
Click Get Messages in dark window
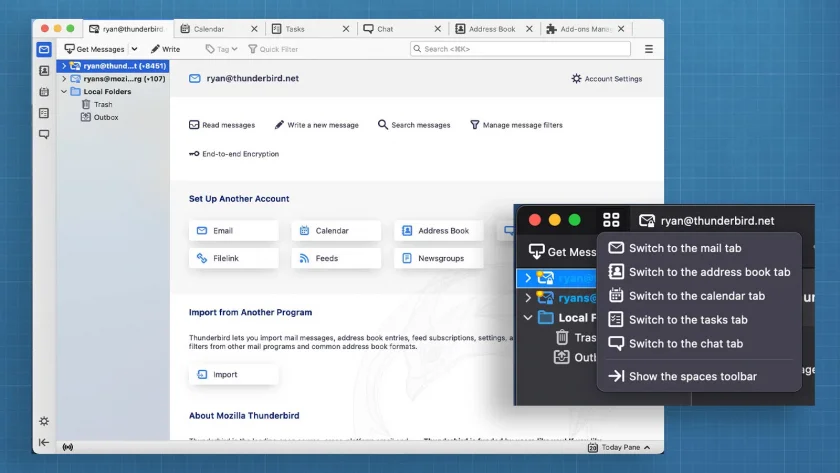[x=562, y=252]
